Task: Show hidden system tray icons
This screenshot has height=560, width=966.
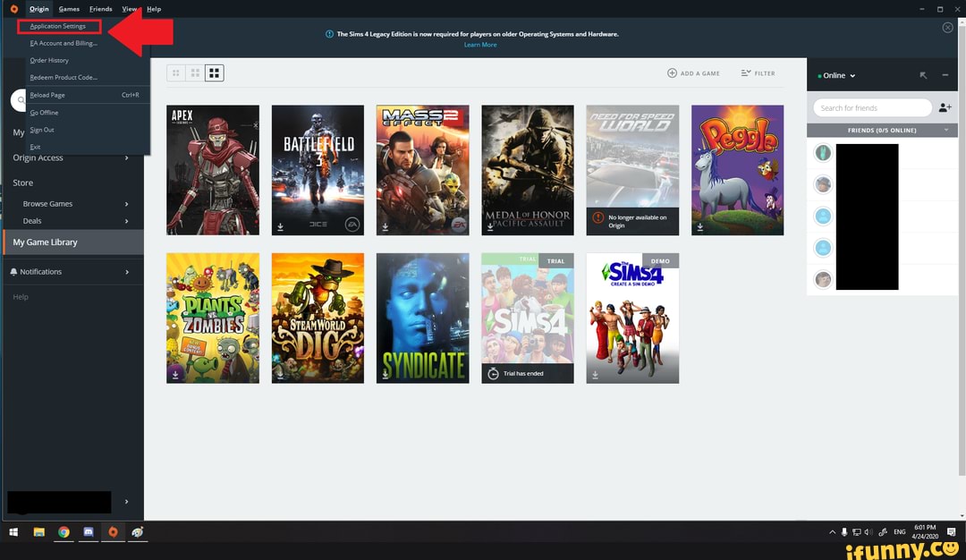Action: [x=833, y=532]
